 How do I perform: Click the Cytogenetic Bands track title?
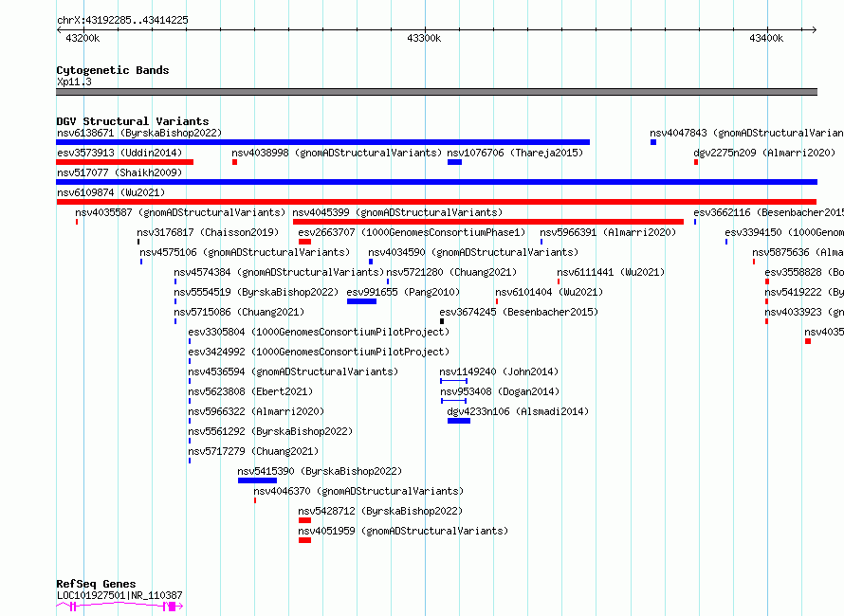coord(113,70)
